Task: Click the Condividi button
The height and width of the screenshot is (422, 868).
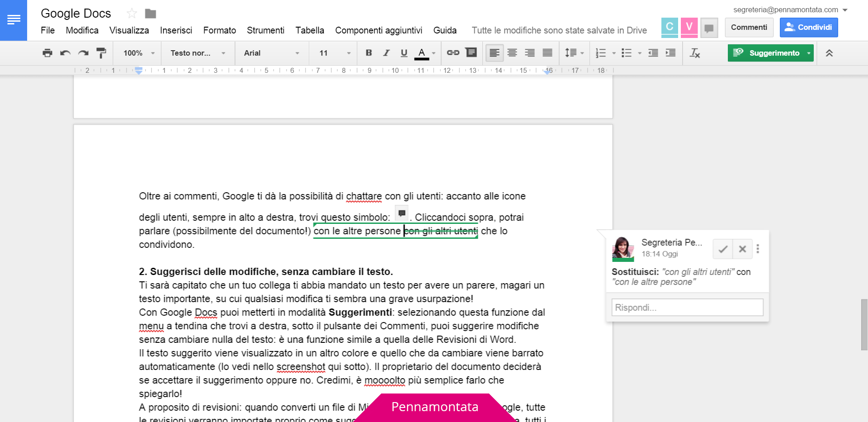Action: click(809, 27)
